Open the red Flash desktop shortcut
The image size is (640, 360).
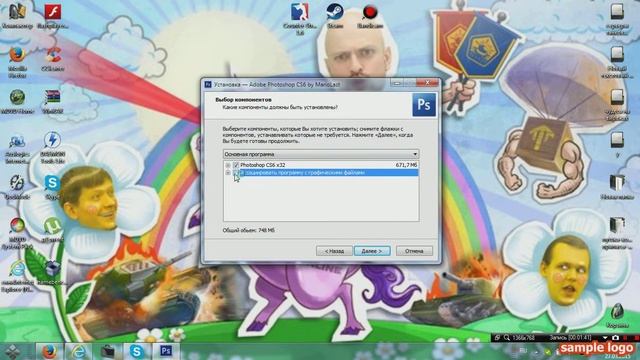point(53,15)
